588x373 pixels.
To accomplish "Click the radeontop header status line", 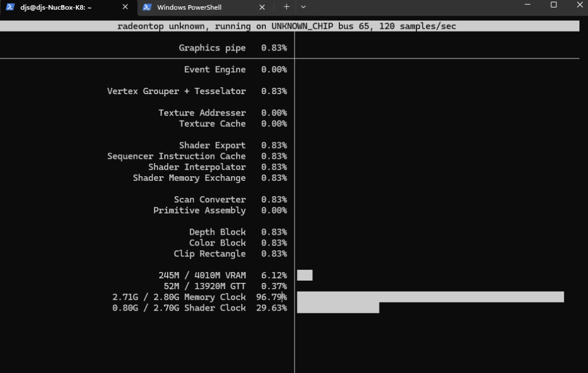I will tap(287, 26).
